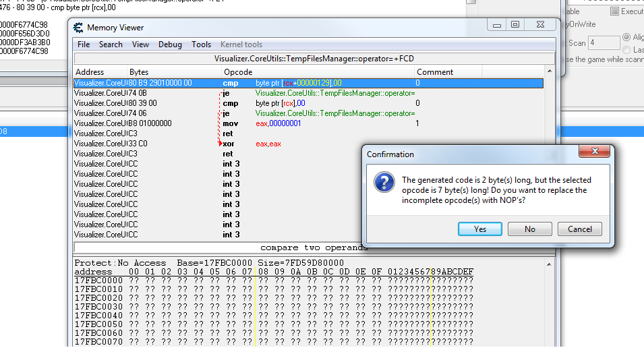Click disassembler scrollbar up arrow

(550, 71)
